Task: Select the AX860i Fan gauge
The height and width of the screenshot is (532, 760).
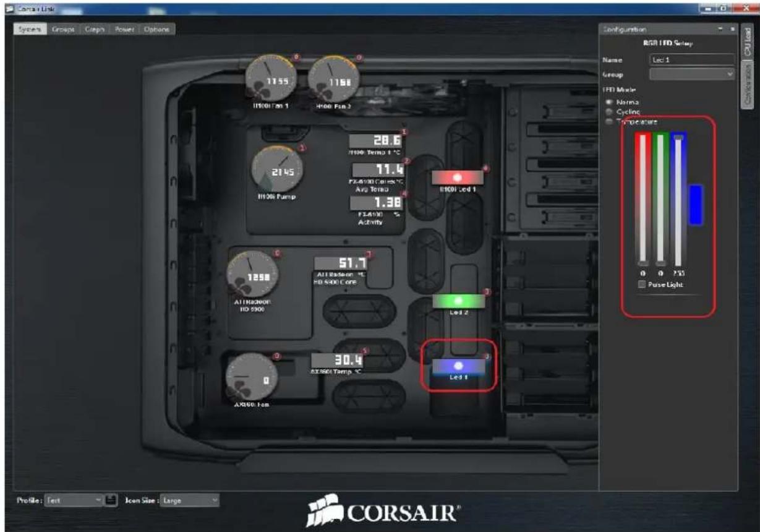Action: point(250,377)
